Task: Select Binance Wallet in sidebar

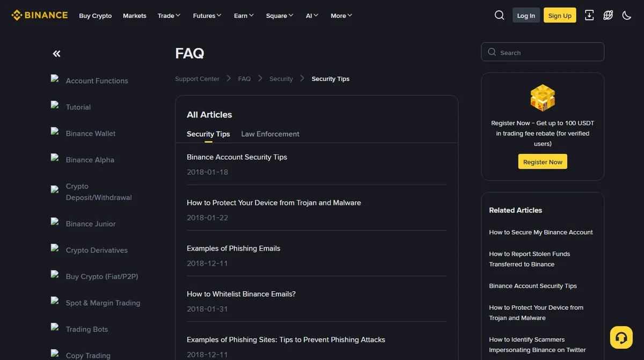Action: coord(91,134)
